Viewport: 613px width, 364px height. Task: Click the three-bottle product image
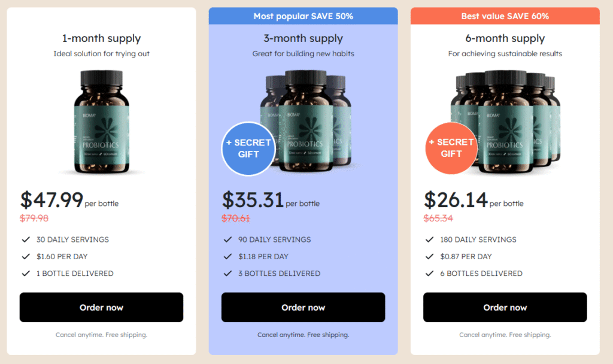(x=306, y=121)
